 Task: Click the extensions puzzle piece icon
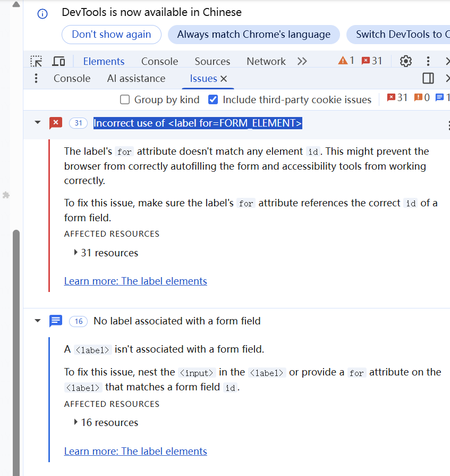tap(6, 195)
